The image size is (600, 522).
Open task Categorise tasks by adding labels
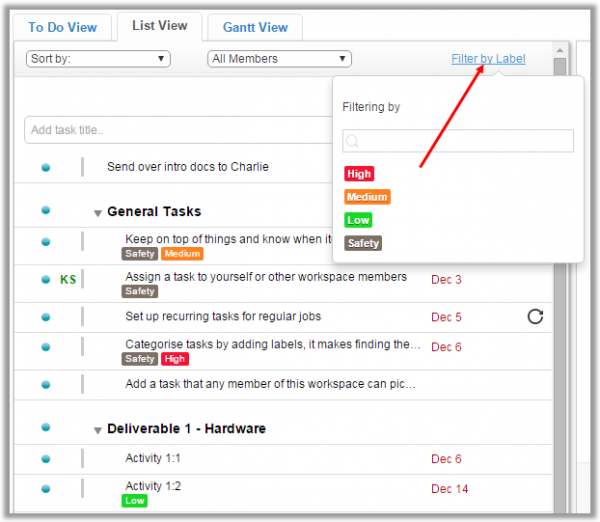point(273,344)
